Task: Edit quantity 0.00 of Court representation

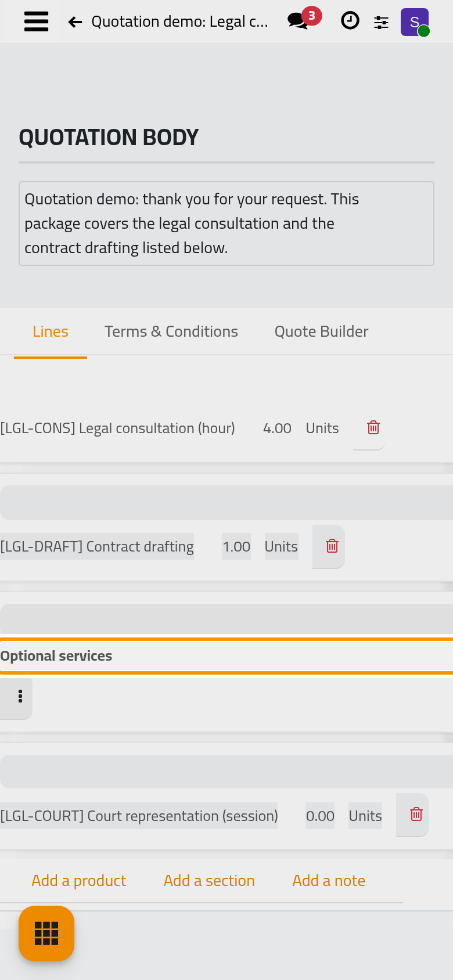Action: 320,816
